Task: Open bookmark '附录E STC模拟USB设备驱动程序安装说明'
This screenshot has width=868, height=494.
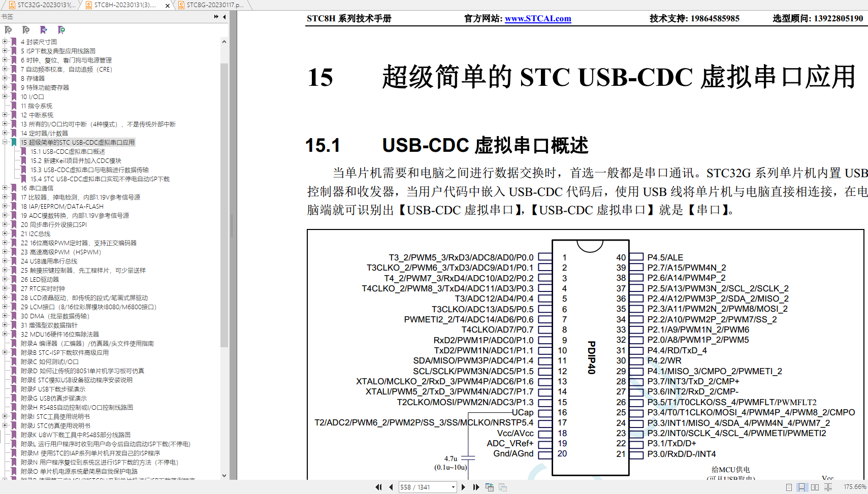Action: point(76,380)
